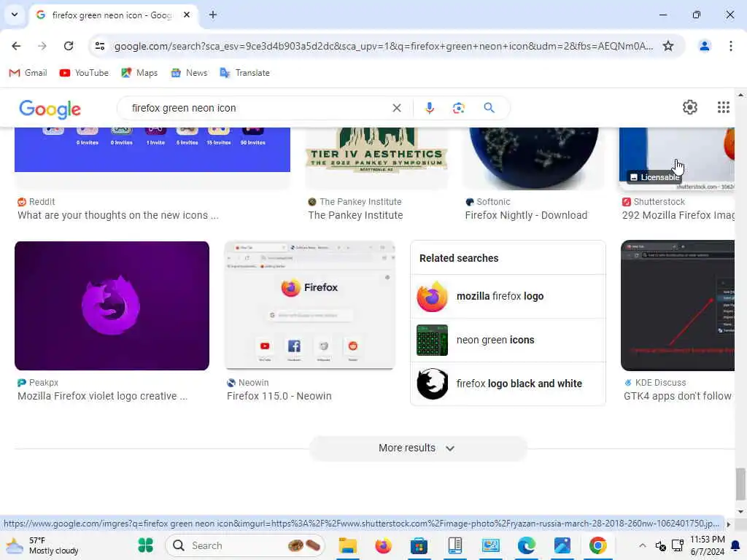Expand More results
Screen dimensions: 747x560
(x=418, y=448)
